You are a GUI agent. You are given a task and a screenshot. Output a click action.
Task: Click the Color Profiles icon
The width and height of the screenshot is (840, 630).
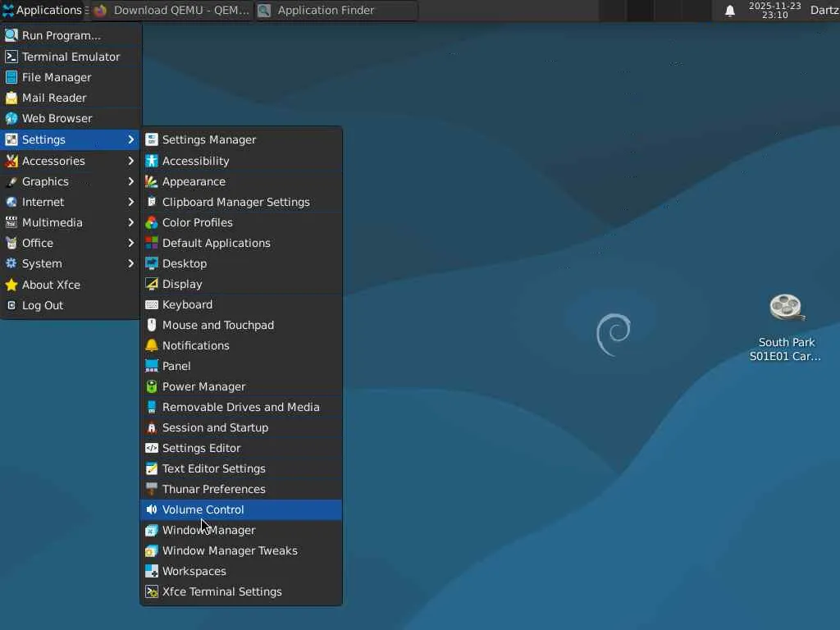[x=152, y=222]
